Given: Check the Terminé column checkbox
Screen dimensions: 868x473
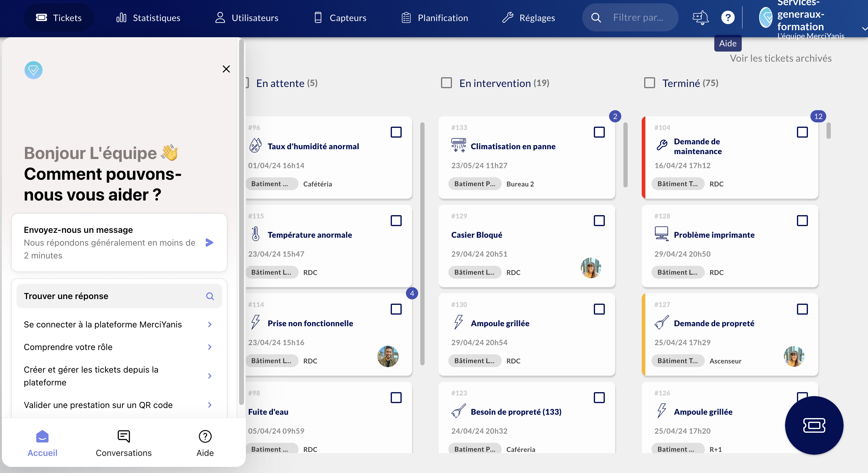Looking at the screenshot, I should coord(649,83).
